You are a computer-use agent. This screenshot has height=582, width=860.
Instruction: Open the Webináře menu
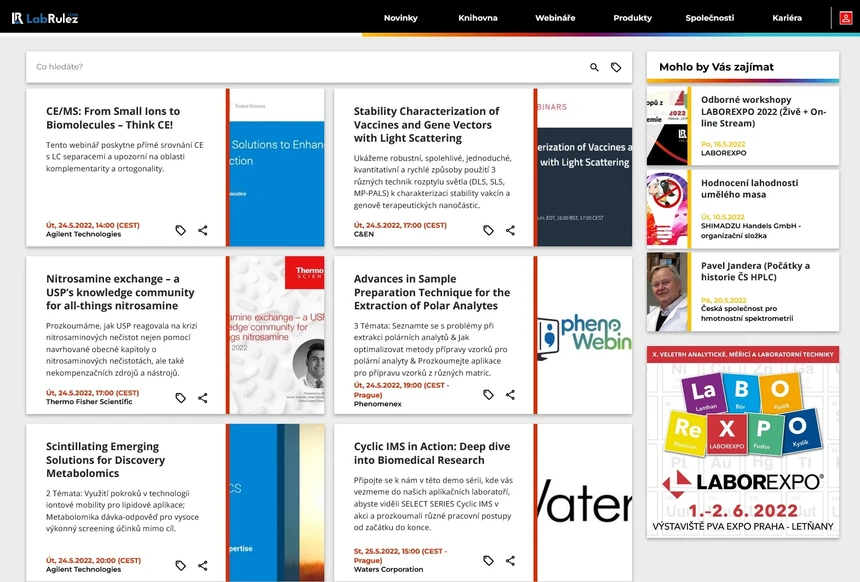(555, 18)
